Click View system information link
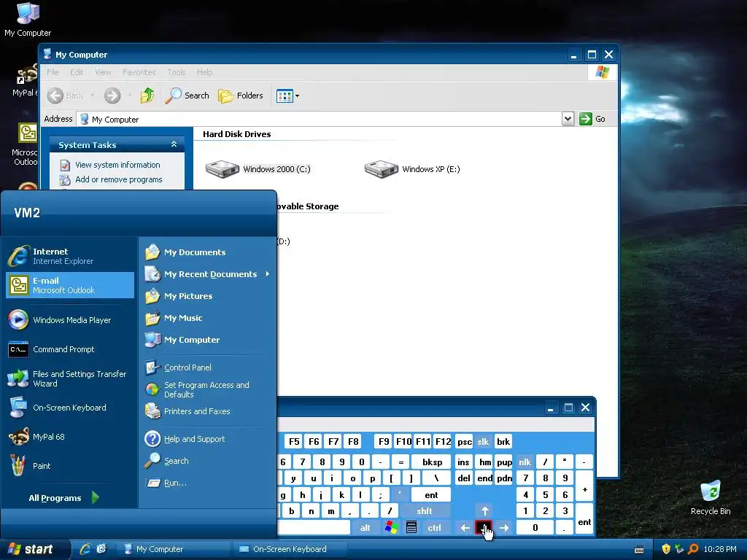 point(117,165)
